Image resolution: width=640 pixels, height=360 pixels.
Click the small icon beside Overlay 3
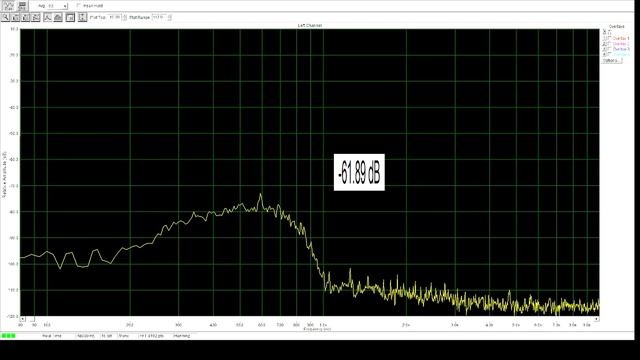(x=604, y=49)
